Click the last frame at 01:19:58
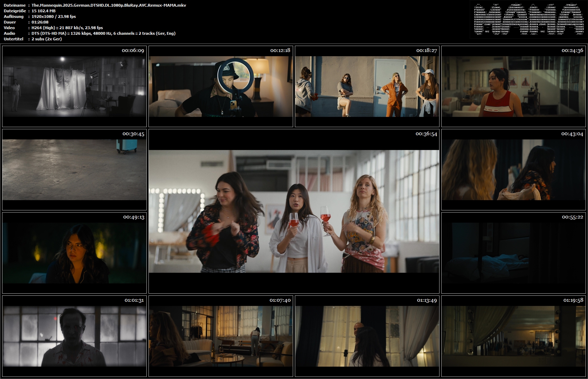This screenshot has width=588, height=379. click(514, 336)
